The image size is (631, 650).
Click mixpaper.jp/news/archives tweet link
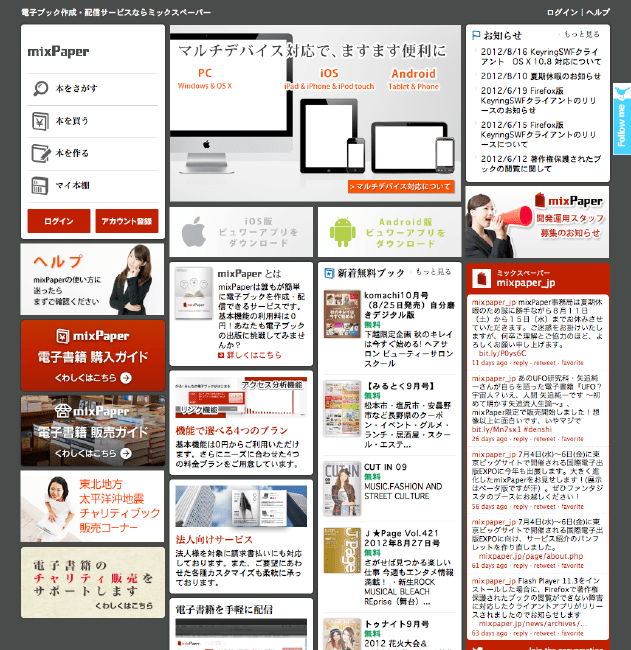click(533, 624)
